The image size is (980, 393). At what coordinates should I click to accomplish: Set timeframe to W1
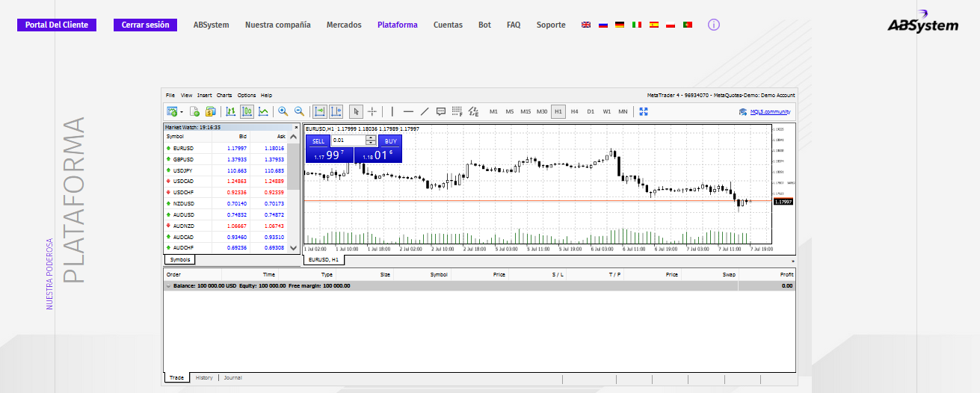(x=607, y=111)
